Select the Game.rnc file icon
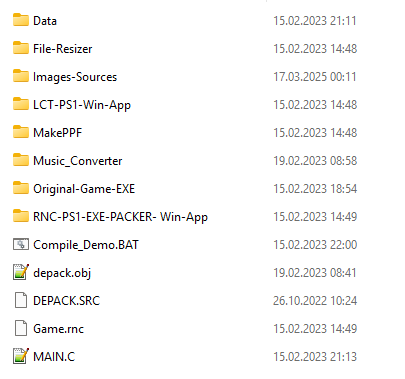405x379 pixels. [x=21, y=328]
